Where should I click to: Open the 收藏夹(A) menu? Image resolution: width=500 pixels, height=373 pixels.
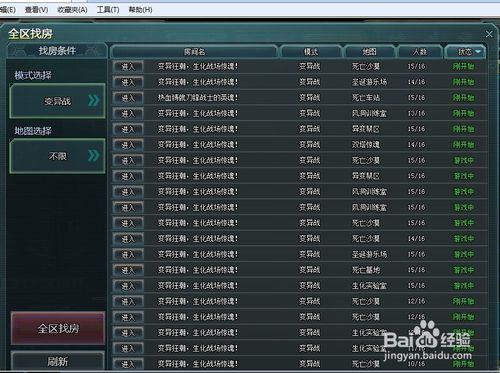[x=72, y=10]
